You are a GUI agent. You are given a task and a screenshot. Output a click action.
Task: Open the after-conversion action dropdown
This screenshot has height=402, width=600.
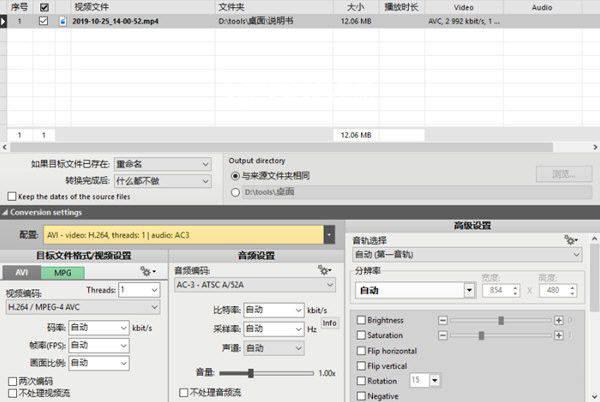pyautogui.click(x=163, y=181)
